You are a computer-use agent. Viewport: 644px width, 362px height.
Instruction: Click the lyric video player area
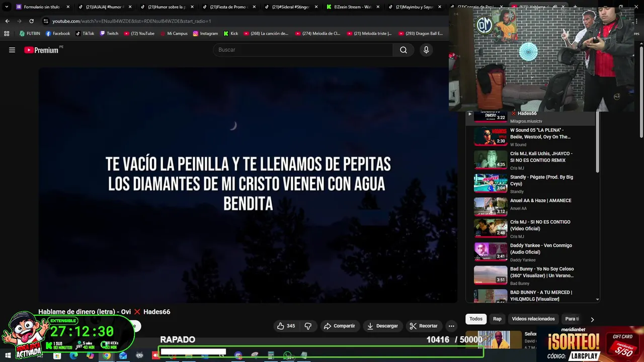(248, 185)
